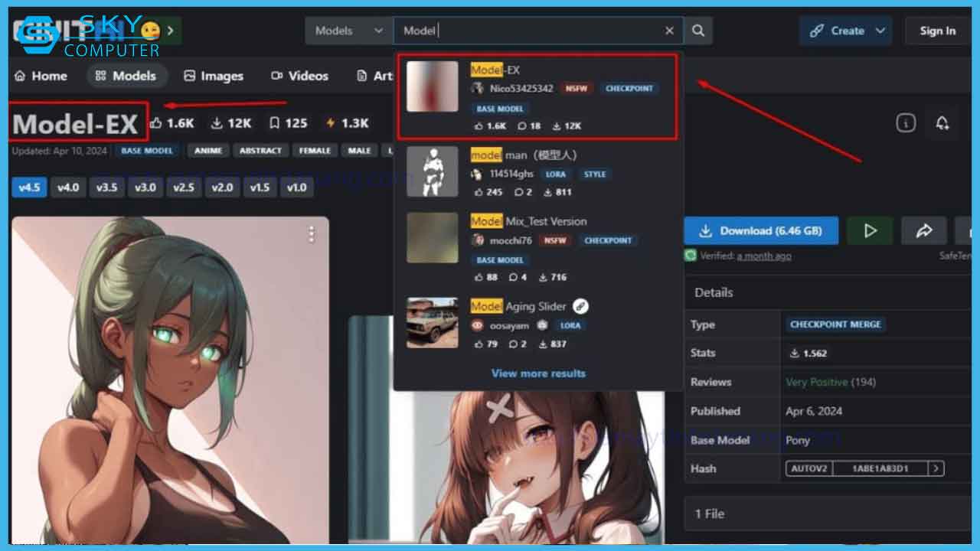This screenshot has width=980, height=551.
Task: Click the AUTOV2 hash type label
Action: (x=808, y=468)
